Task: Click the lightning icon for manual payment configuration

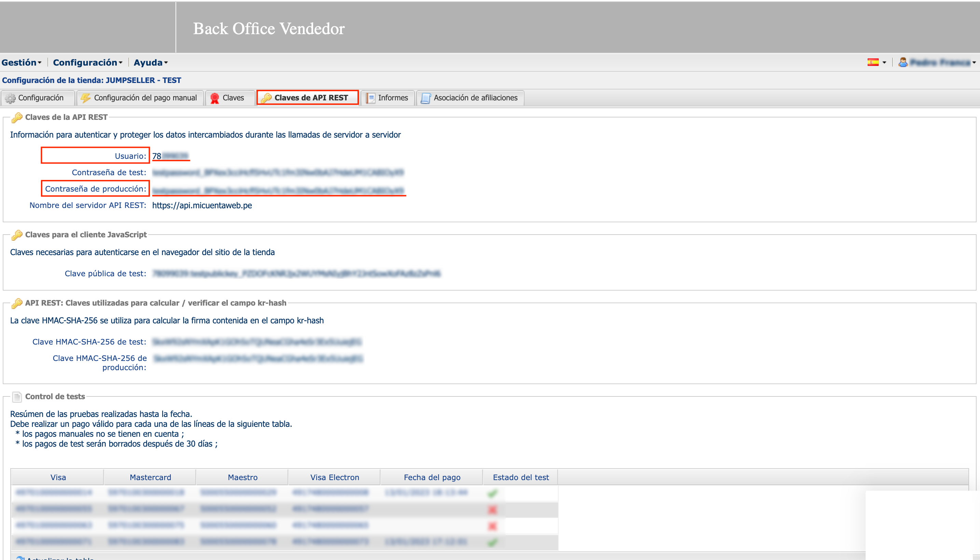Action: pyautogui.click(x=85, y=98)
